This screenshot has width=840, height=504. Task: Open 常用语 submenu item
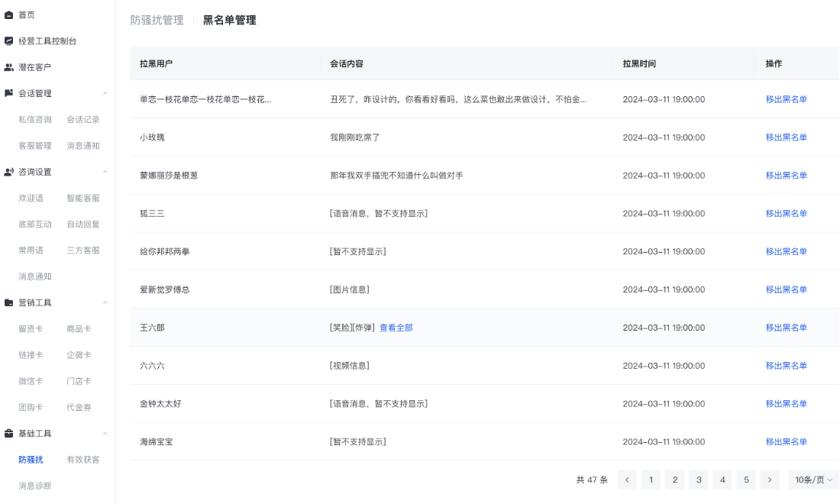[x=31, y=250]
